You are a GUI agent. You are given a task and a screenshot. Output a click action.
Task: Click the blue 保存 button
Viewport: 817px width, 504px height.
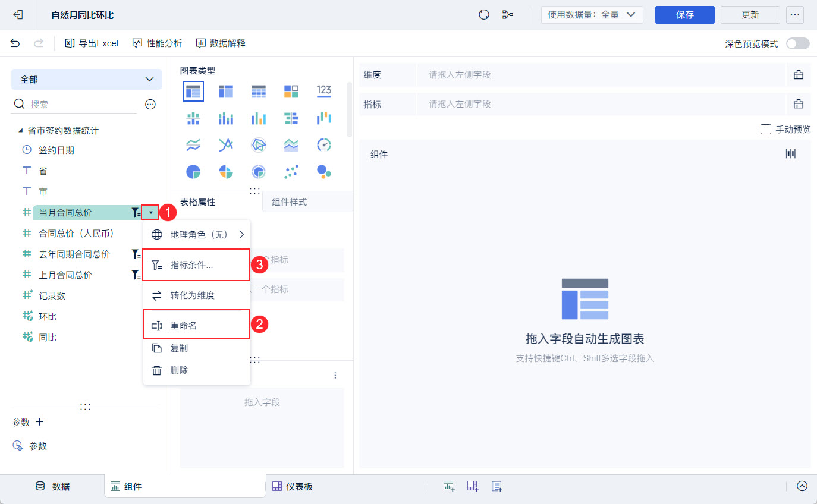point(685,15)
